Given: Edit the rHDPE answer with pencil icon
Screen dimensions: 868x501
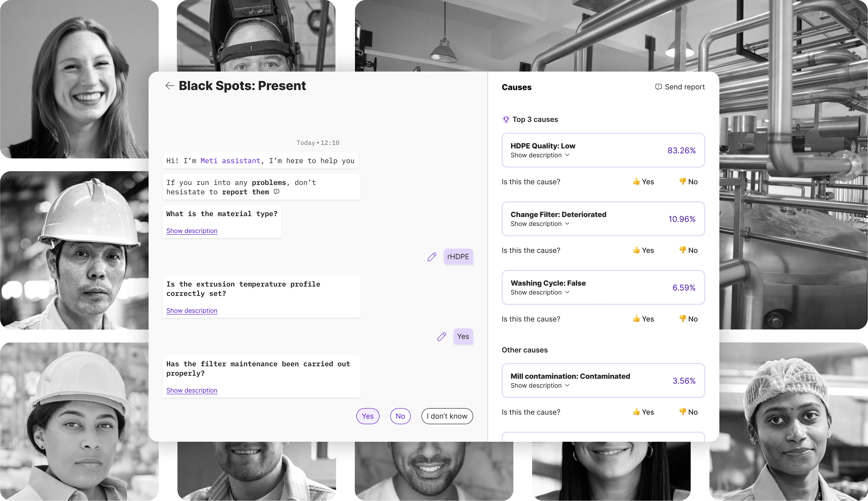Looking at the screenshot, I should coord(432,257).
